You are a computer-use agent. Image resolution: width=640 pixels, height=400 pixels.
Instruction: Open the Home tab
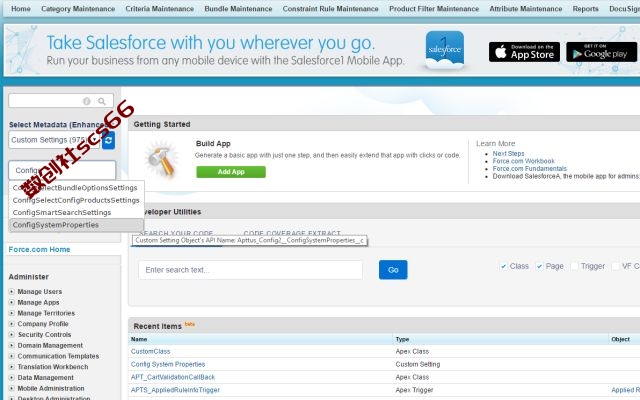click(x=21, y=9)
